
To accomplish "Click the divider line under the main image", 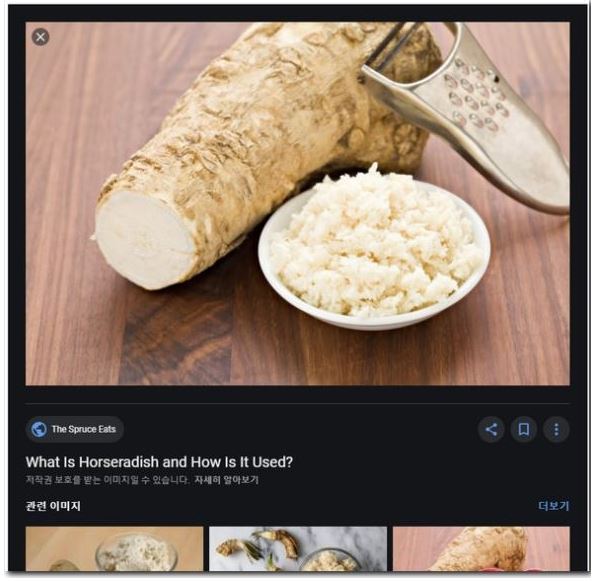I will coord(298,403).
